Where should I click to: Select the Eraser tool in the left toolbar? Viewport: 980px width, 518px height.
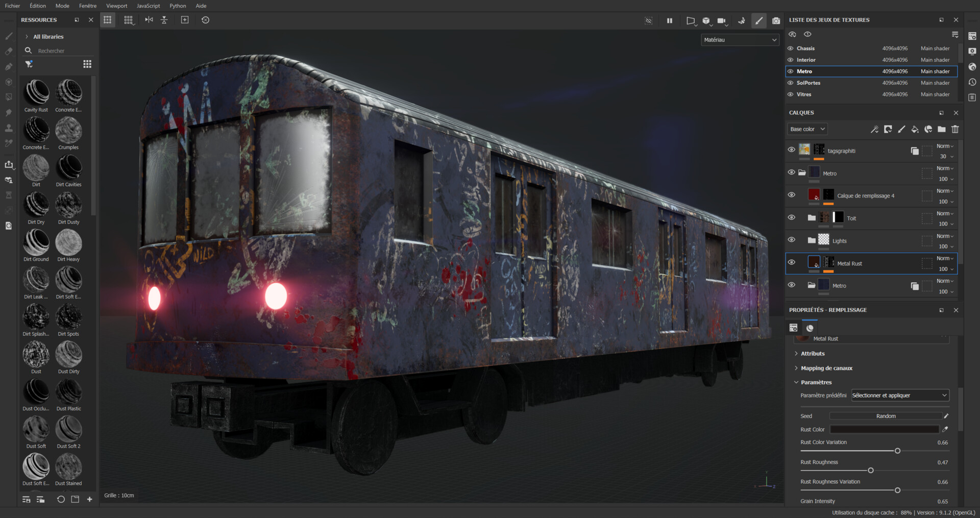point(9,52)
